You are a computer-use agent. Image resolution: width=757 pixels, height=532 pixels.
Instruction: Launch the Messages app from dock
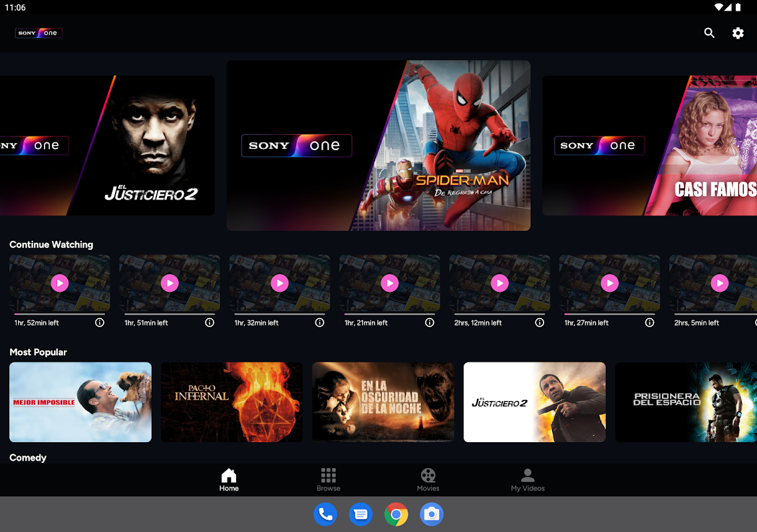[x=361, y=515]
